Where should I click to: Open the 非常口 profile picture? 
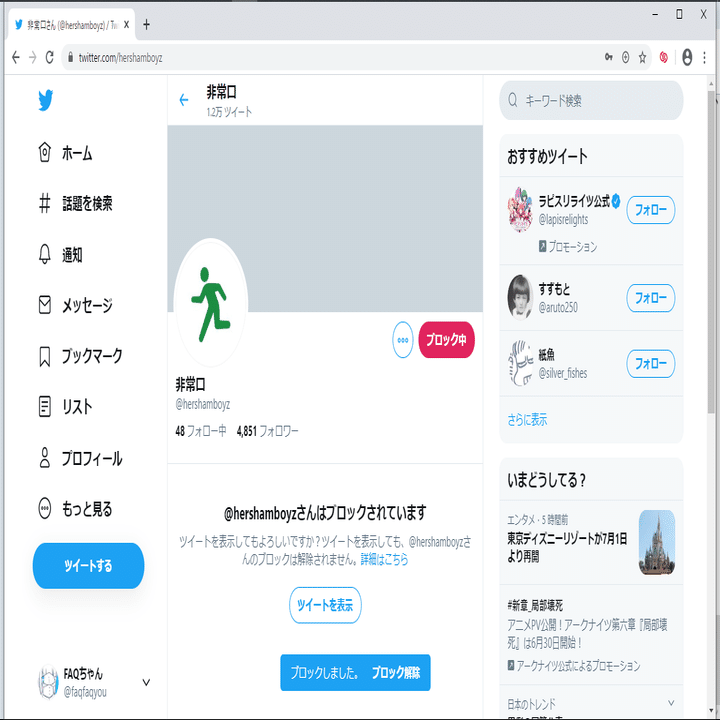coord(211,303)
